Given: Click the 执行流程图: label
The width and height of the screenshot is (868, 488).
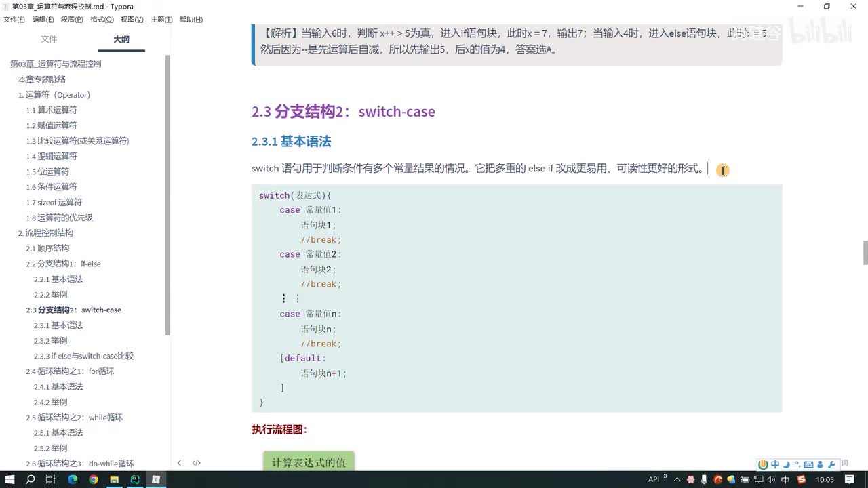Looking at the screenshot, I should (x=279, y=430).
